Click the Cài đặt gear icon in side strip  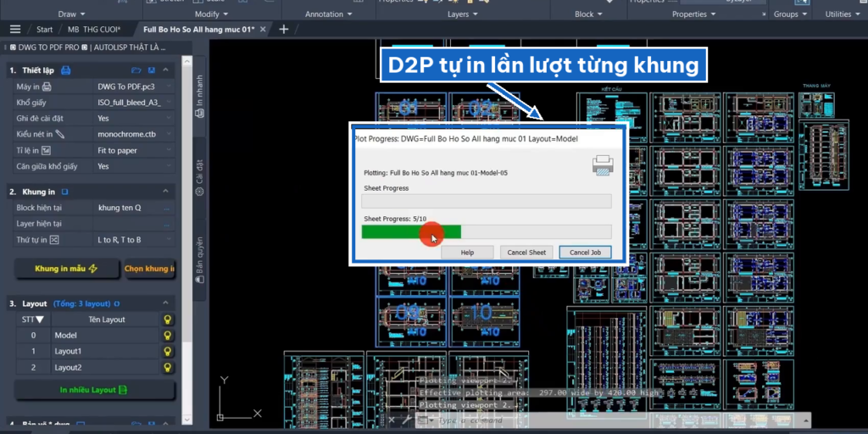click(199, 192)
